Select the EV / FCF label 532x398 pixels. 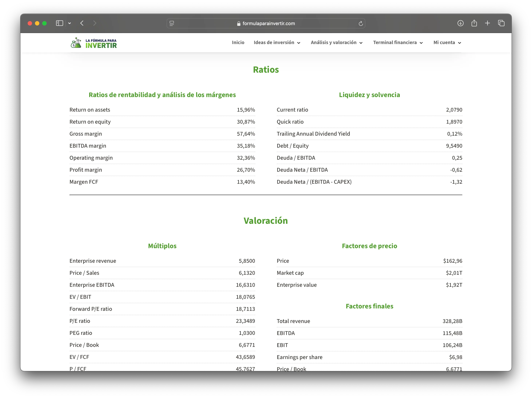[x=79, y=357]
